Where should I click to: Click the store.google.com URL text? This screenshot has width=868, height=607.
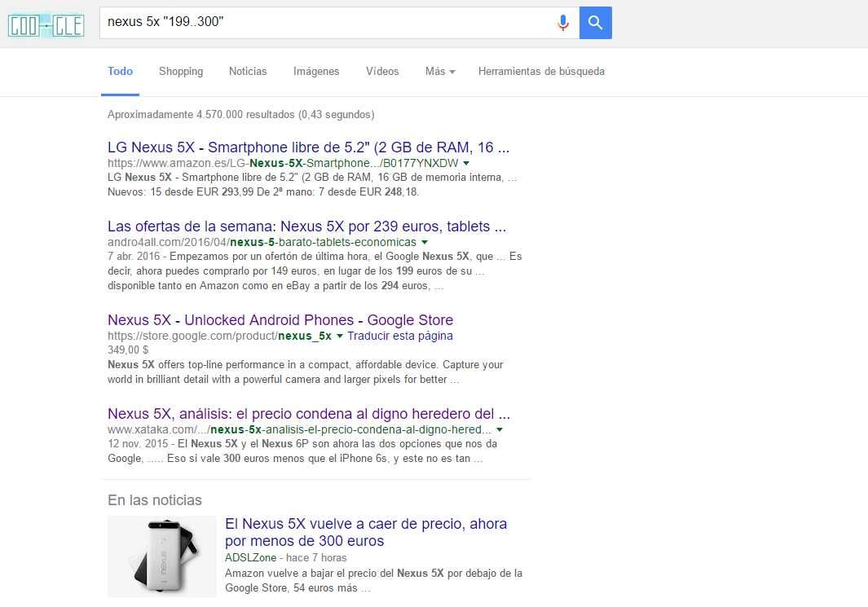pyautogui.click(x=219, y=336)
